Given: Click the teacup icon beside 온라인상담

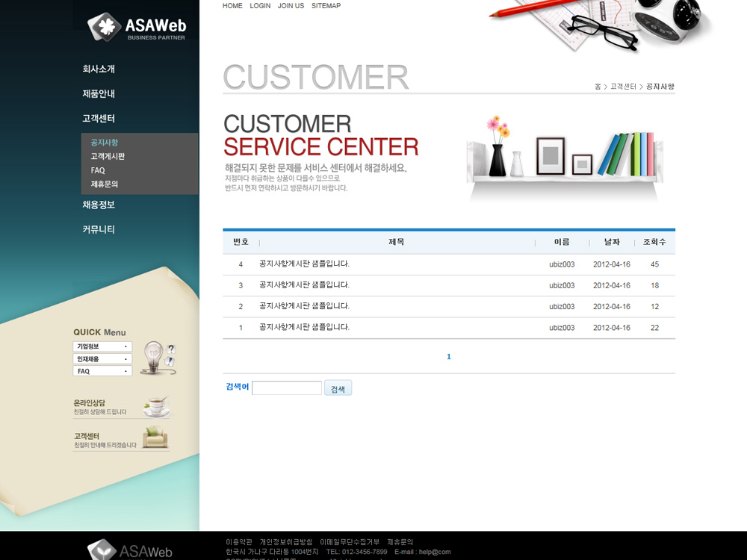Looking at the screenshot, I should point(156,406).
